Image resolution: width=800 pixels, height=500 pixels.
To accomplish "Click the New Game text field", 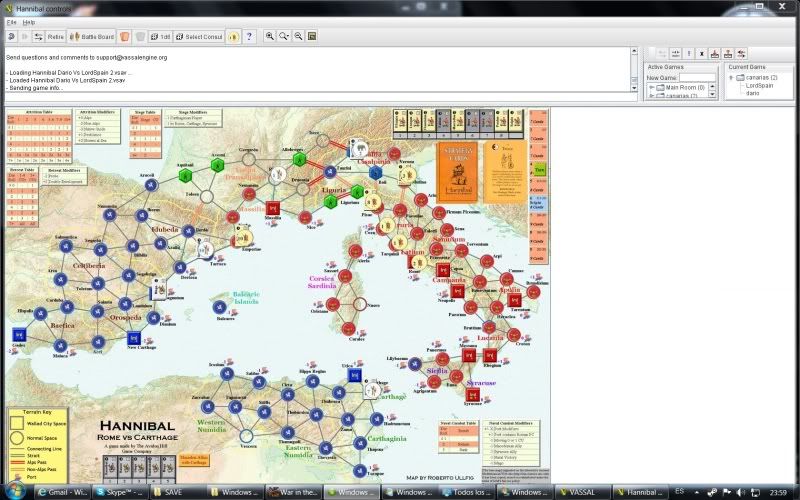I will (x=697, y=78).
